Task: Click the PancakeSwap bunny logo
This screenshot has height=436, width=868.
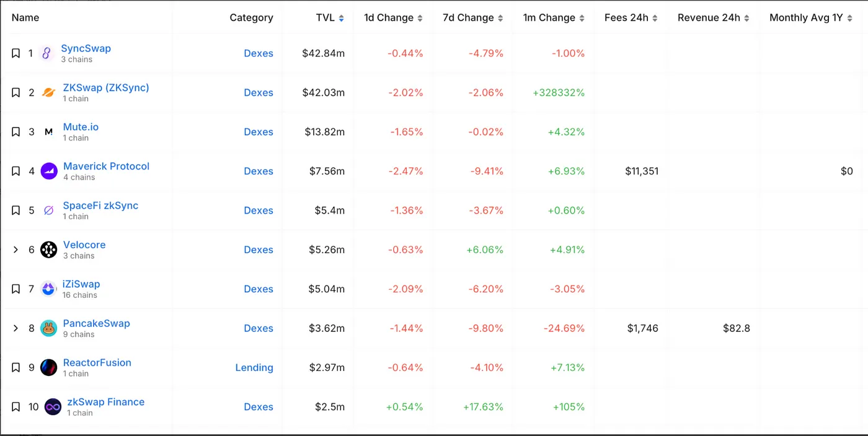Action: click(48, 328)
